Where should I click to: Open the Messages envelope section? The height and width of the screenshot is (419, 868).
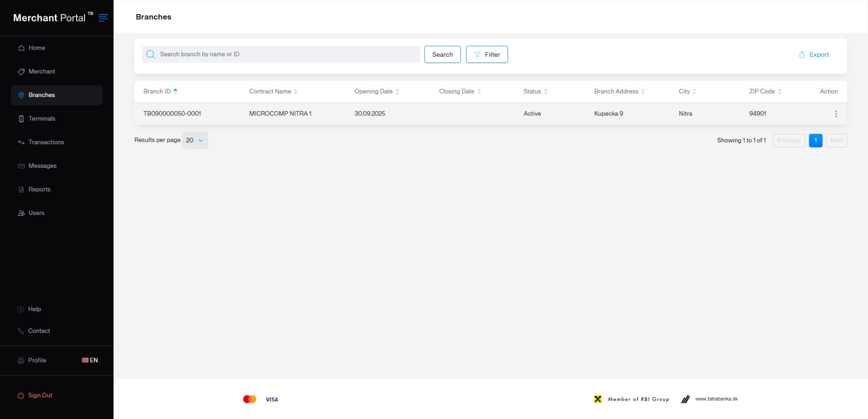click(42, 166)
